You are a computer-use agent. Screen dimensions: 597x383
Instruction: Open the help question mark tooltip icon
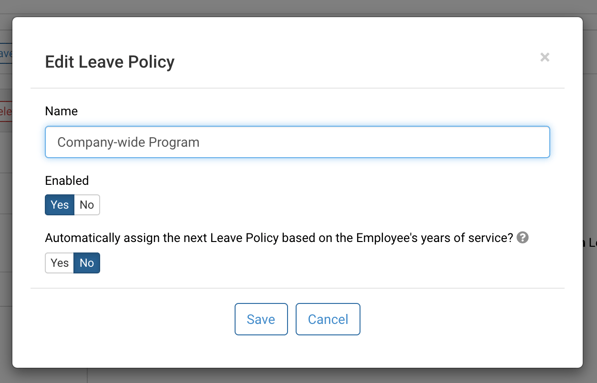pos(522,238)
